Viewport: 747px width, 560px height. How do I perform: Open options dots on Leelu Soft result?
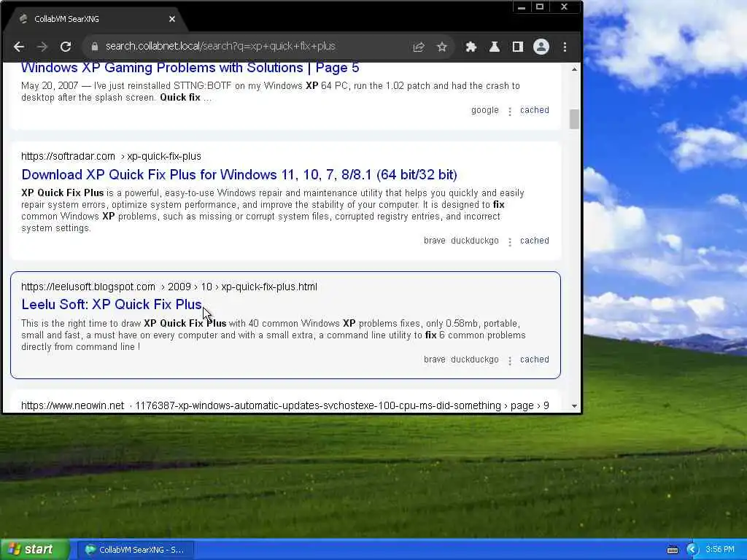point(510,361)
